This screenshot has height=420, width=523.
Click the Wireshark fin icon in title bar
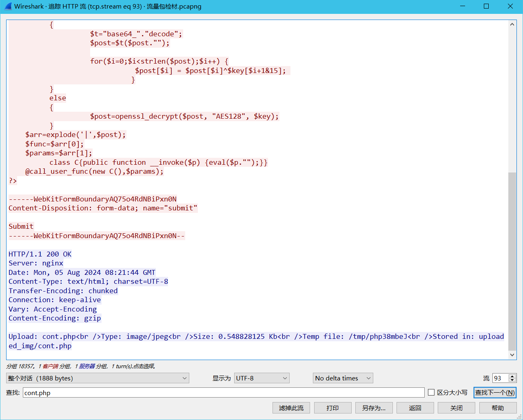(8, 6)
